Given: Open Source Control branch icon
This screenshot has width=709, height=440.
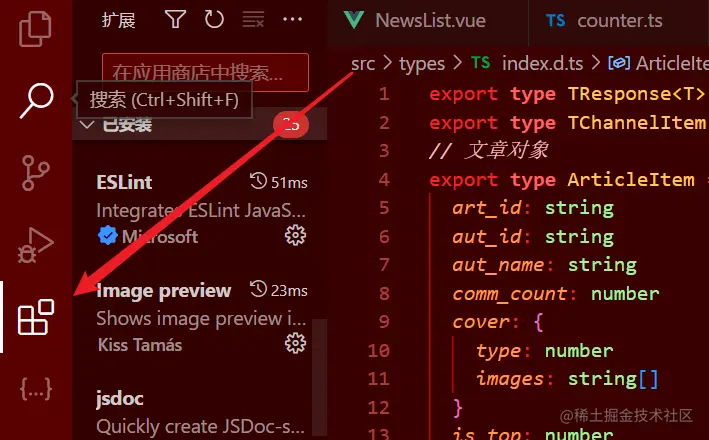Looking at the screenshot, I should 35,173.
